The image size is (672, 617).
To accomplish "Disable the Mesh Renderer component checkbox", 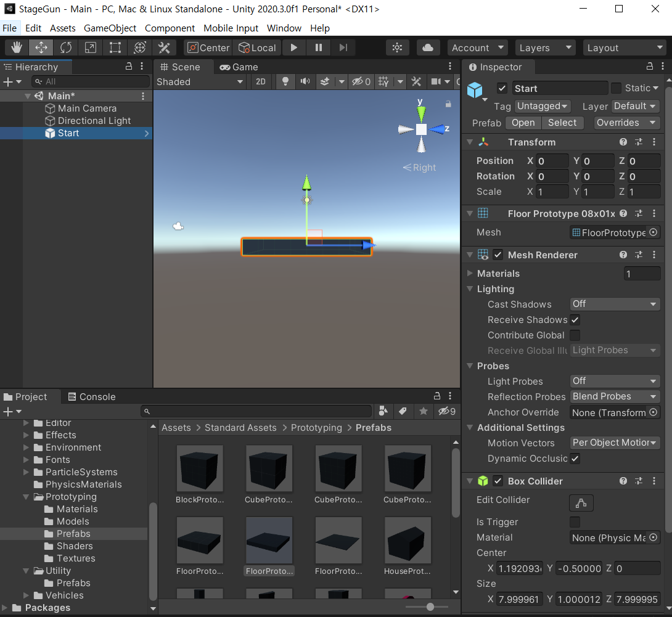I will click(498, 255).
